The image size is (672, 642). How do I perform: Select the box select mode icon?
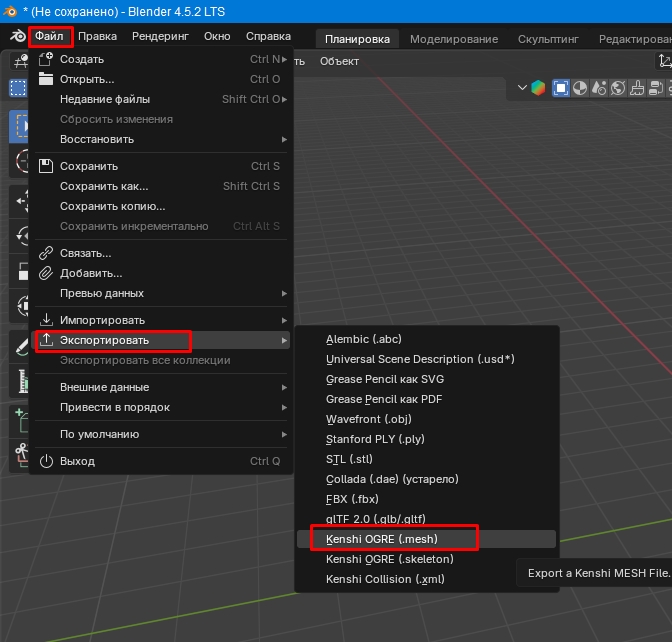pyautogui.click(x=18, y=88)
